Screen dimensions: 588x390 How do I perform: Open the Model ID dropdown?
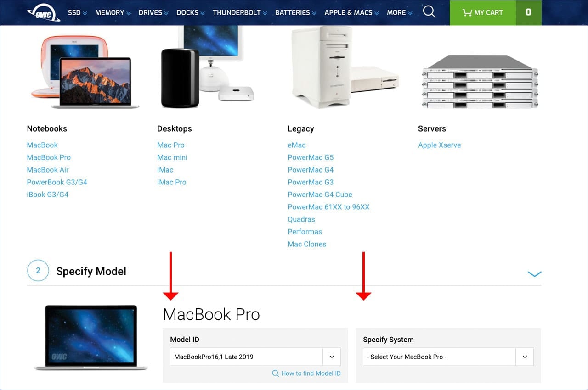coord(255,357)
